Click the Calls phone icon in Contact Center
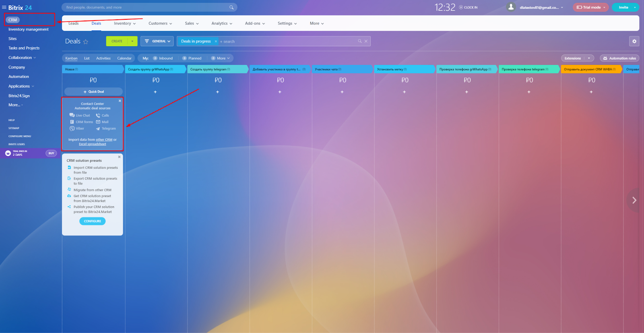This screenshot has width=644, height=333. (x=98, y=115)
